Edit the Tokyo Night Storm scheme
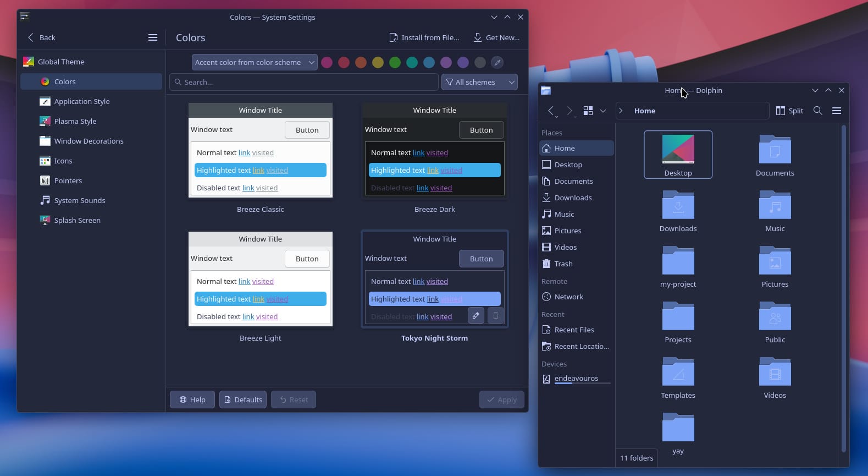The height and width of the screenshot is (476, 868). pos(476,315)
